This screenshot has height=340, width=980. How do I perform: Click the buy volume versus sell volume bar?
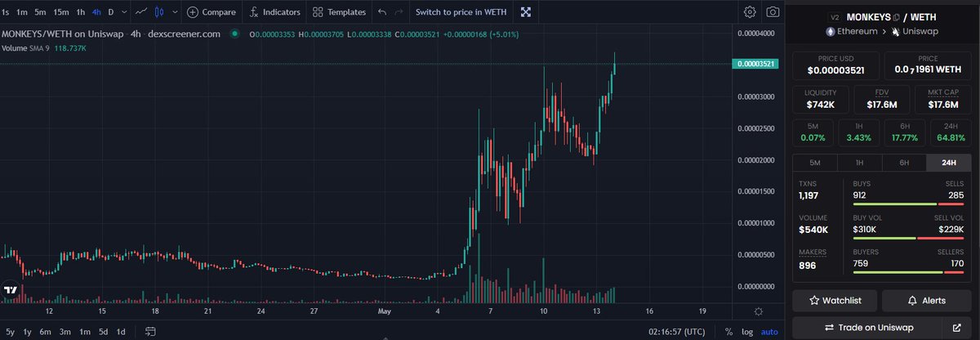[908, 238]
